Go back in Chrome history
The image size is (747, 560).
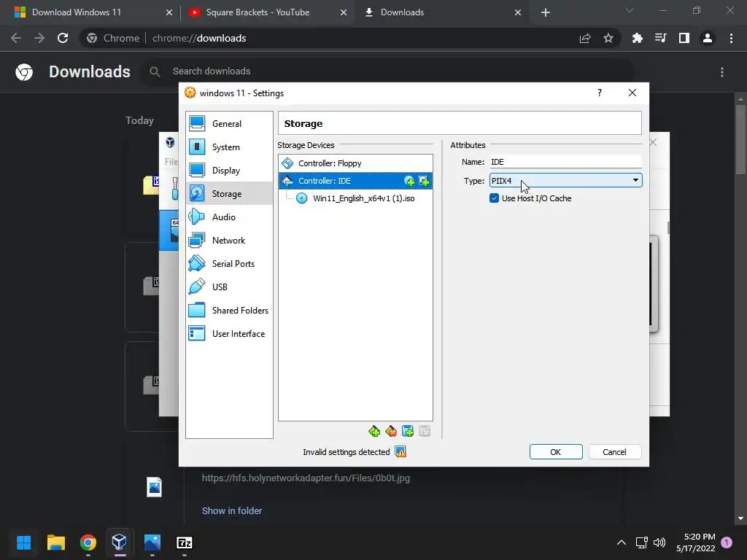coord(16,38)
